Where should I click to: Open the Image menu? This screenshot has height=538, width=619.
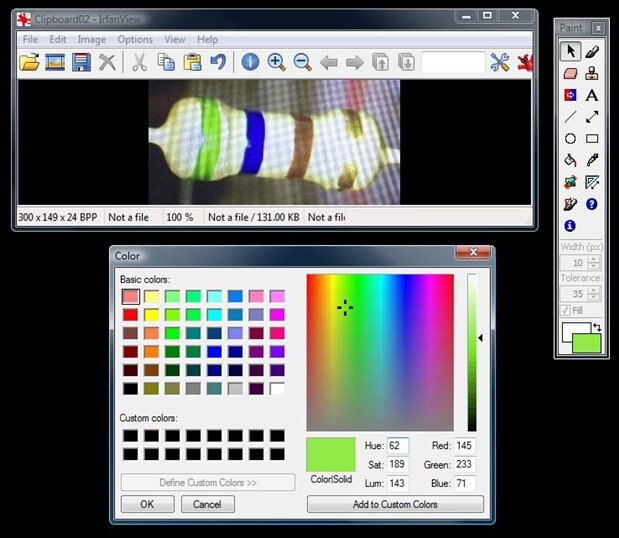92,39
